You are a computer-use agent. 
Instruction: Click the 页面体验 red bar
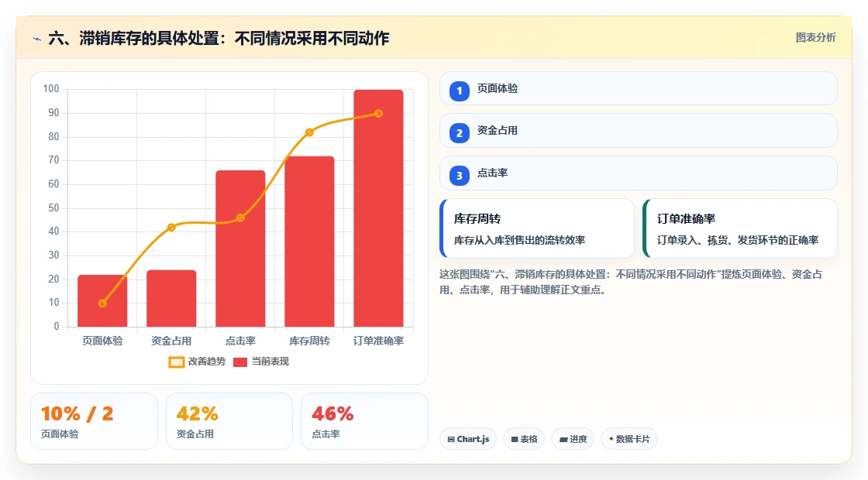[102, 300]
